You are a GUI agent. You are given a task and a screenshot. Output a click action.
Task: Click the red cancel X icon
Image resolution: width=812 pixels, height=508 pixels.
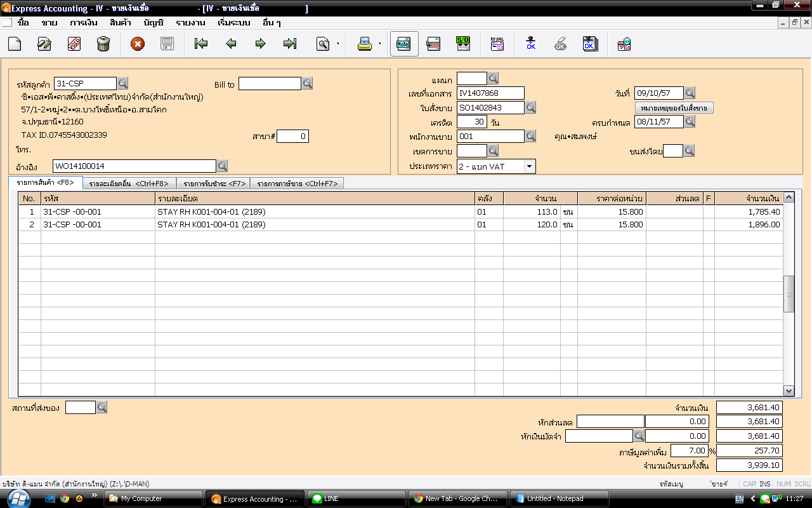click(138, 44)
